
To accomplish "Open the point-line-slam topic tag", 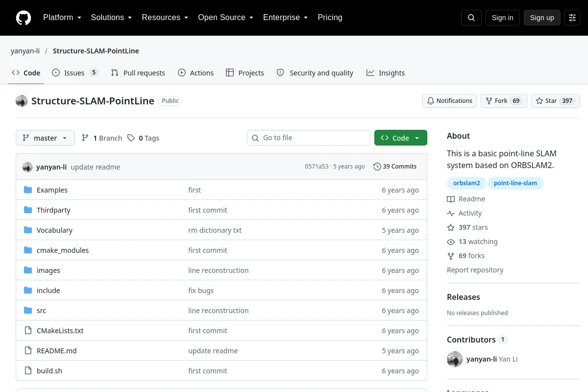I will (x=515, y=183).
